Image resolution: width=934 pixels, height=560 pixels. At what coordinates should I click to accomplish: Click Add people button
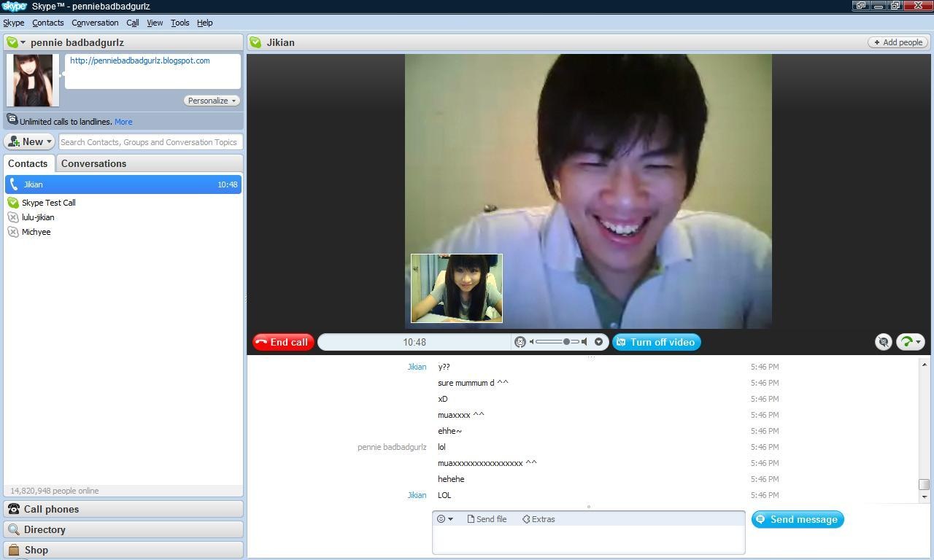pyautogui.click(x=898, y=42)
